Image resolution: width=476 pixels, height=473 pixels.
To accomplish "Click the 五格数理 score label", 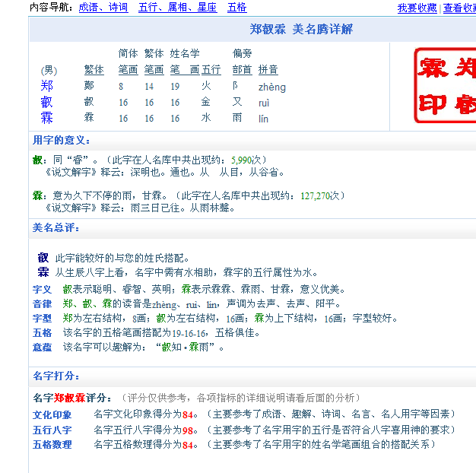I will [52, 445].
